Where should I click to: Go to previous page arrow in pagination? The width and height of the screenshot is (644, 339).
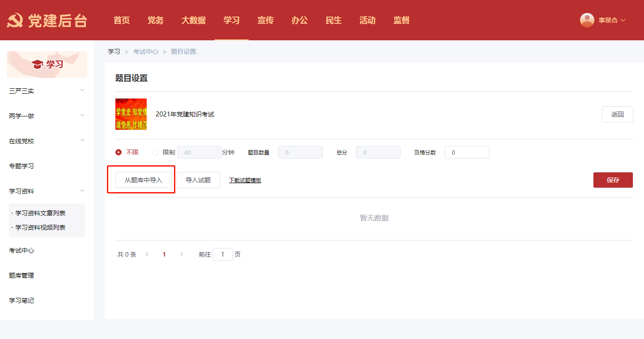pos(147,254)
